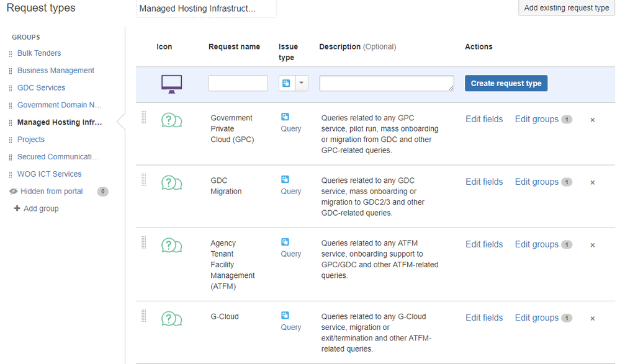The height and width of the screenshot is (364, 620).
Task: Click Add group in sidebar
Action: click(41, 208)
